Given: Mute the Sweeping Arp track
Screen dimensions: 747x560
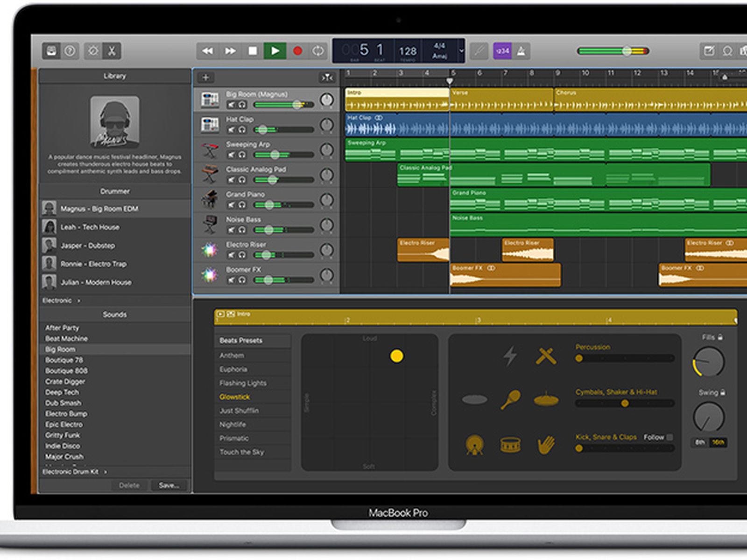Looking at the screenshot, I should coord(231,155).
